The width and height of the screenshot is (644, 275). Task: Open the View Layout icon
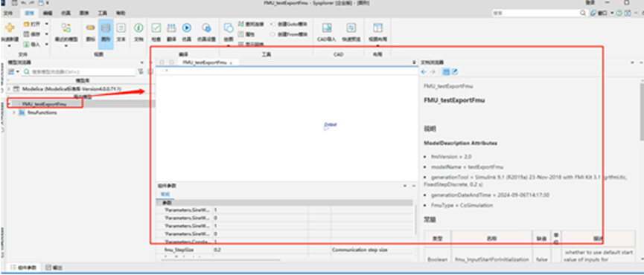click(377, 27)
